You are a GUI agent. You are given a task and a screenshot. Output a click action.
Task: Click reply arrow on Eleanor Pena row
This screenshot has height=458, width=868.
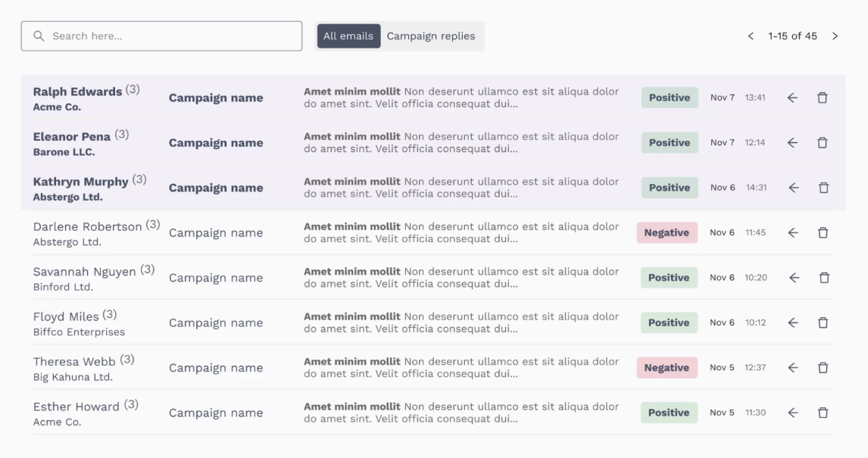[x=792, y=143]
